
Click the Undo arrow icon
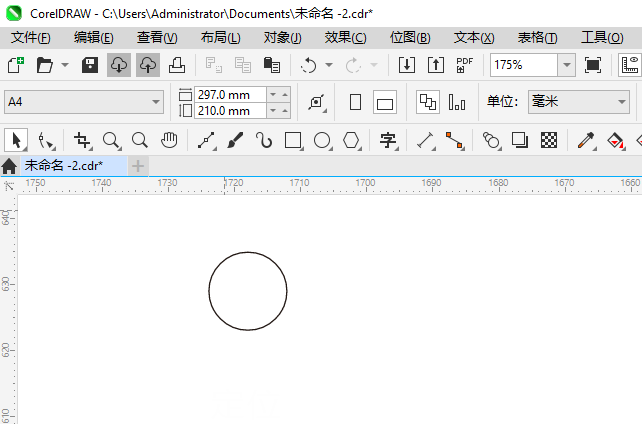point(308,65)
